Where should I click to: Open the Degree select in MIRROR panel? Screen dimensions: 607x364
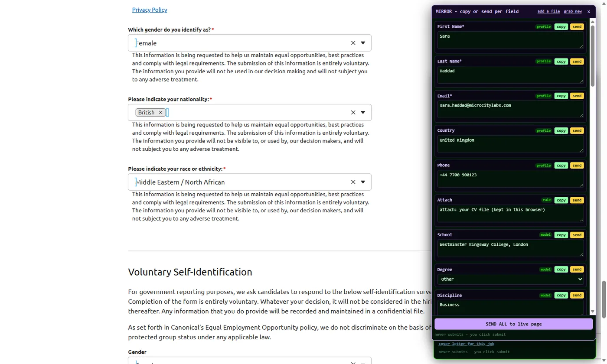click(510, 279)
